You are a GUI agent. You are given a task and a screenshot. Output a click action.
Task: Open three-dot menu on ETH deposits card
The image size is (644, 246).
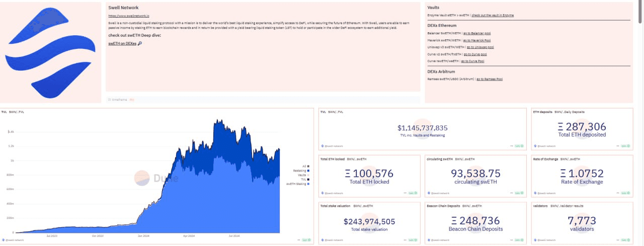(x=617, y=146)
